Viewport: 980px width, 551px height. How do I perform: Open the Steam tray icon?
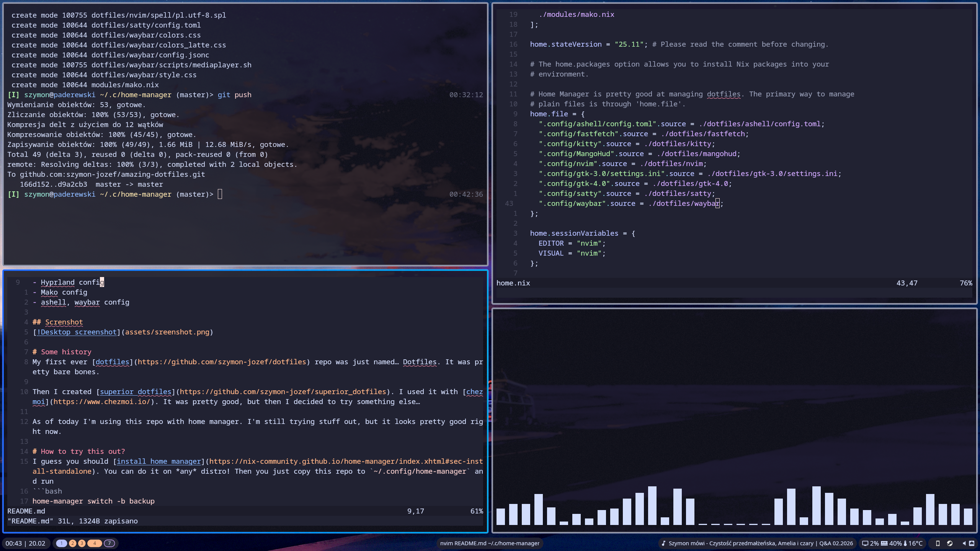tap(950, 543)
